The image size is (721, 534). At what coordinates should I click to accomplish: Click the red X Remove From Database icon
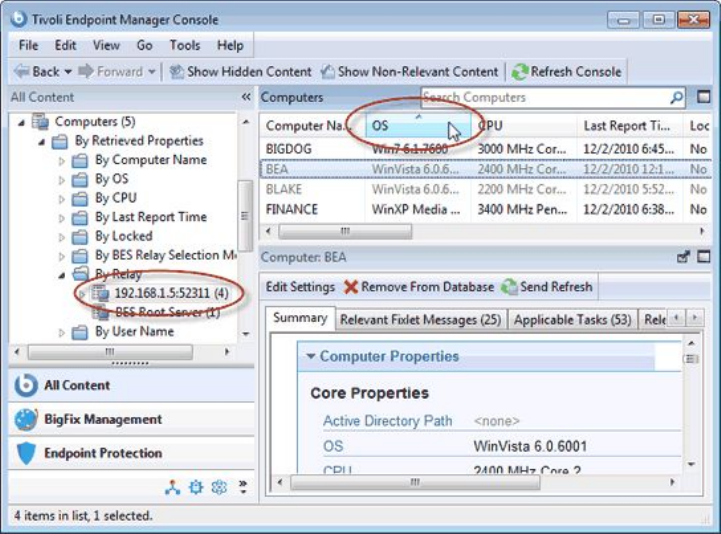pyautogui.click(x=350, y=287)
